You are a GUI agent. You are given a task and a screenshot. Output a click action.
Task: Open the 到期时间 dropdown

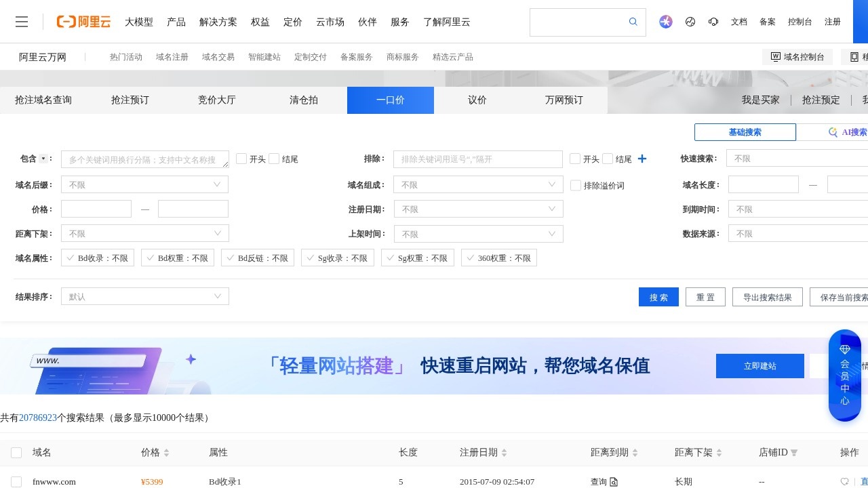click(798, 209)
